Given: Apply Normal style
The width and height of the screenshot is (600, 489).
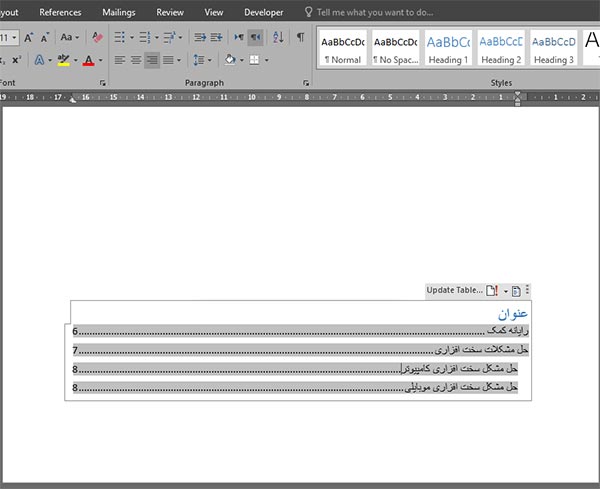Looking at the screenshot, I should (x=342, y=48).
